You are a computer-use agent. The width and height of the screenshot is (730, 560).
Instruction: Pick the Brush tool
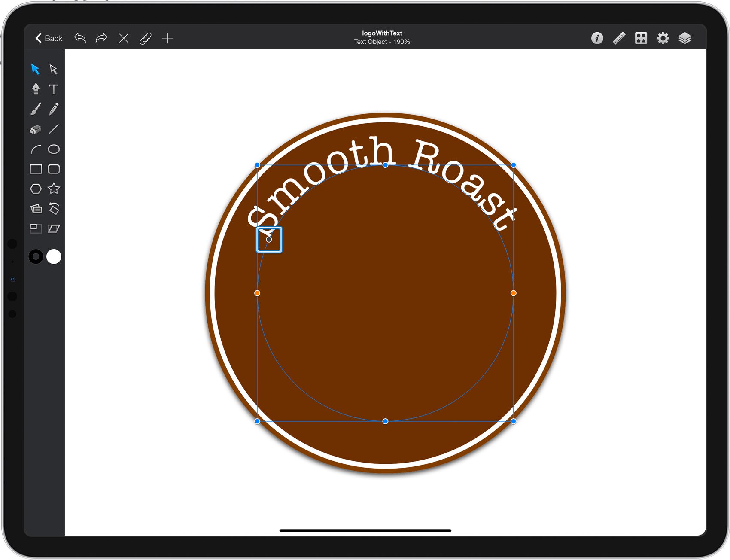(x=36, y=109)
